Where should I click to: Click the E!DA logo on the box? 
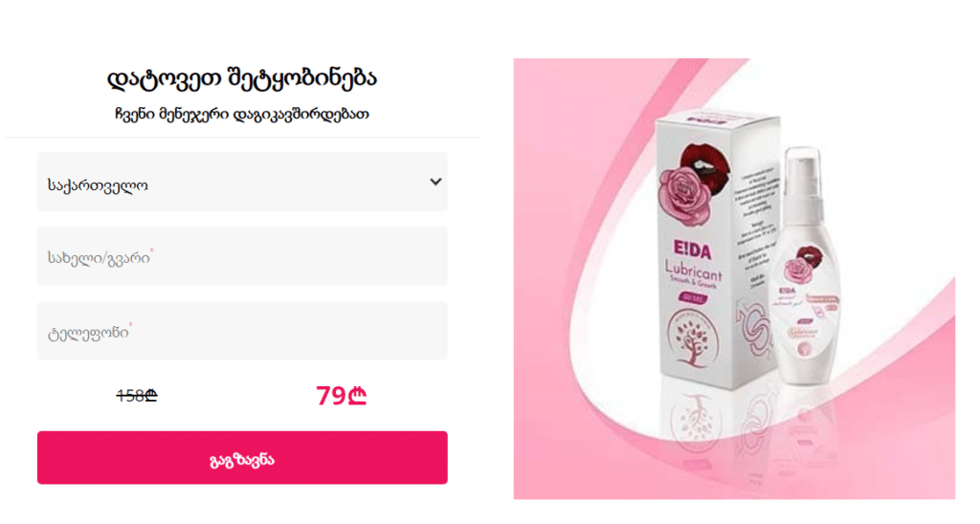tap(693, 251)
